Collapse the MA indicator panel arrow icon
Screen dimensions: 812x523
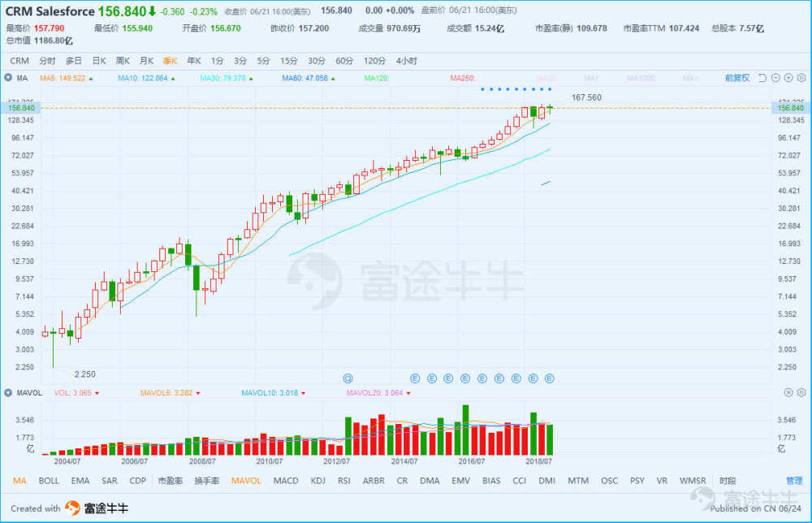point(8,78)
